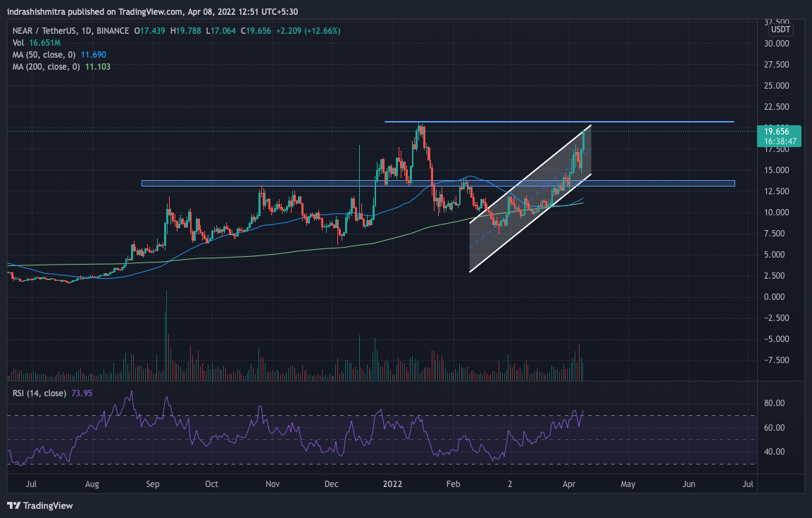Click the upper white channel trendline

(528, 176)
